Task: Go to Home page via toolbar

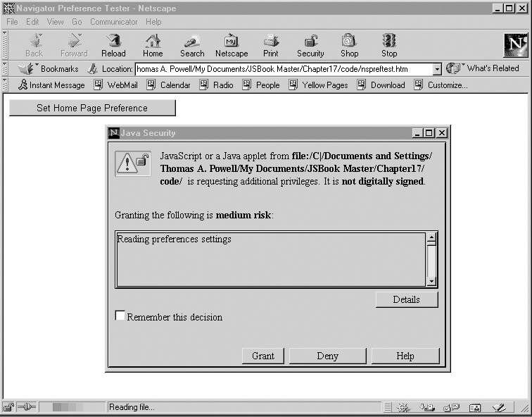Action: [x=153, y=45]
